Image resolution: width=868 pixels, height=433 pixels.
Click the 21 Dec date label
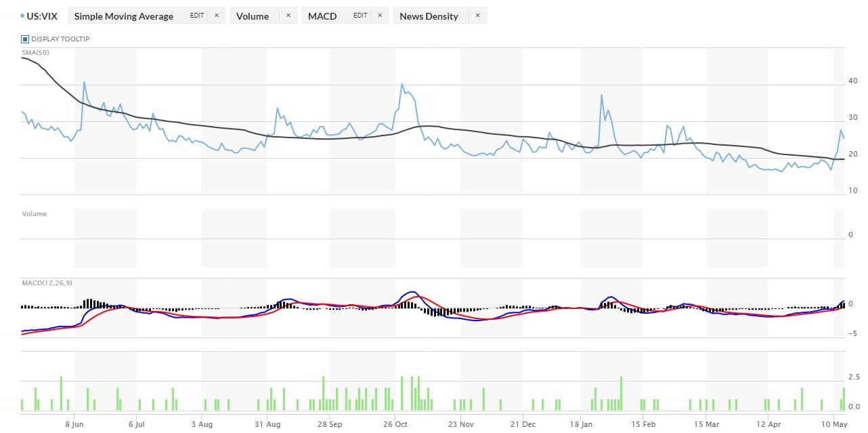pos(523,424)
